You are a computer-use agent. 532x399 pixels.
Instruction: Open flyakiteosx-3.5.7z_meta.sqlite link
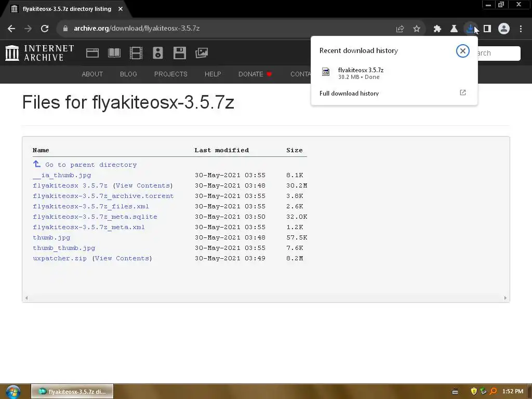point(95,217)
